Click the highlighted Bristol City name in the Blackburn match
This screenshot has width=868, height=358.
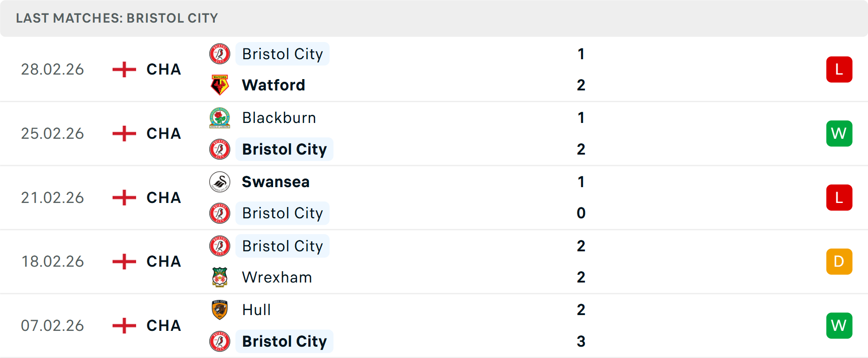(x=284, y=149)
